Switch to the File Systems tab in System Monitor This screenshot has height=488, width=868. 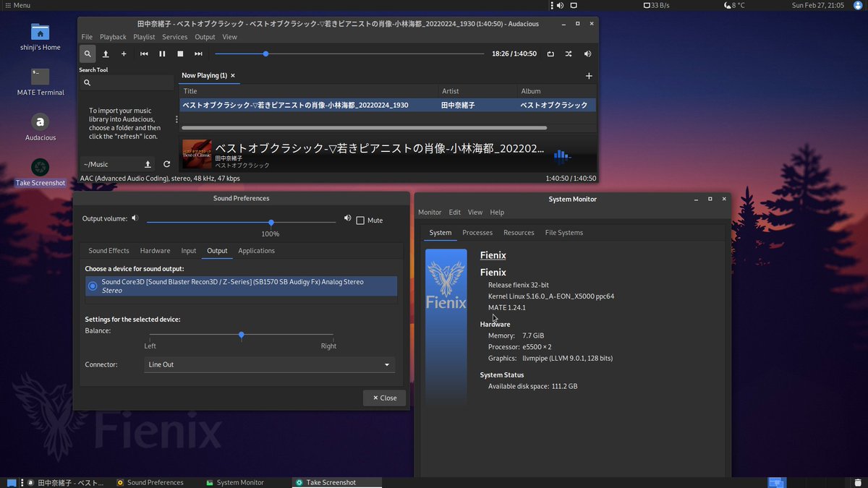point(564,233)
